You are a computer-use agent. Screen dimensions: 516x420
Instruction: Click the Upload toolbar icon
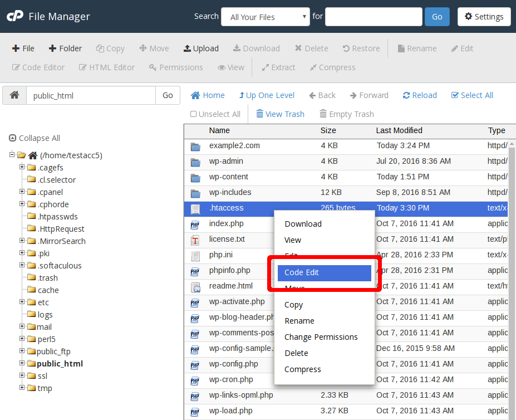(x=201, y=48)
